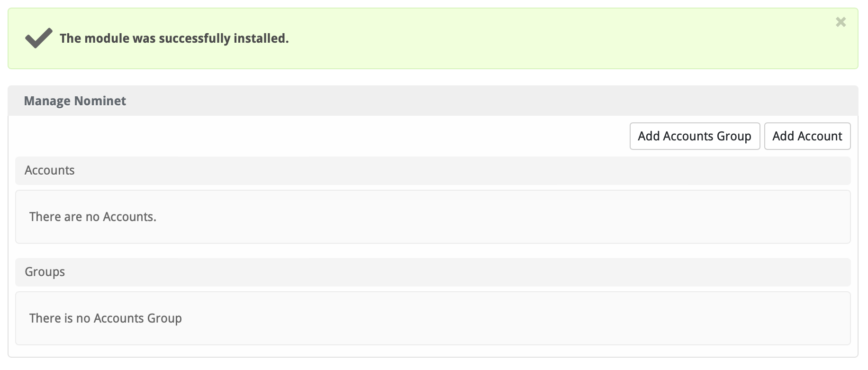Click the blank right side of the Manage Nominet title bar

616,101
